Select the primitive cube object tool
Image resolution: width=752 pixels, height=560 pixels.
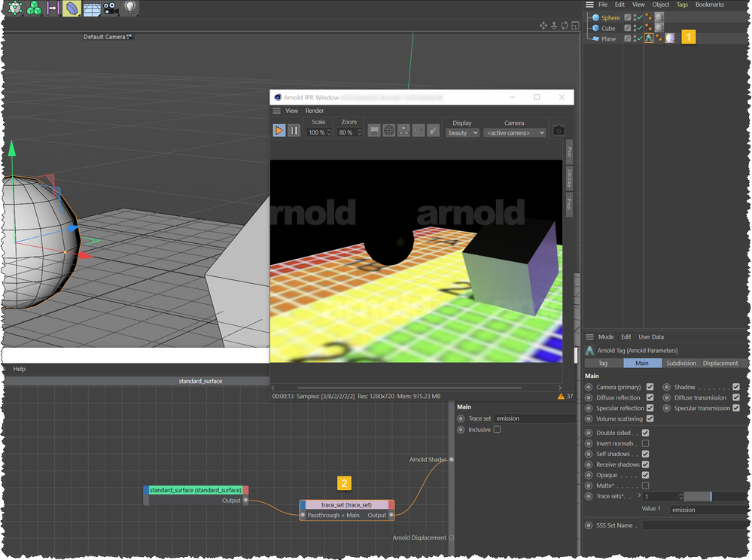pos(15,8)
